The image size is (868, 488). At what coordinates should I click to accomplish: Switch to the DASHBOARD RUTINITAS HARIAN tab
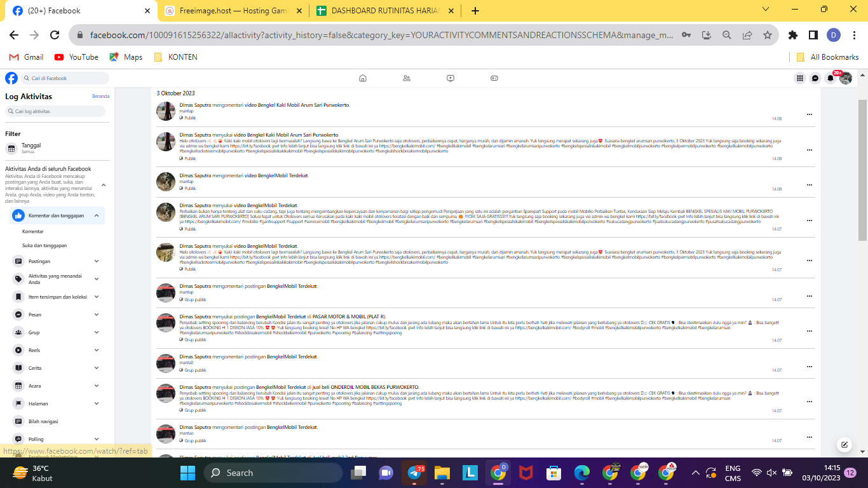coord(386,11)
